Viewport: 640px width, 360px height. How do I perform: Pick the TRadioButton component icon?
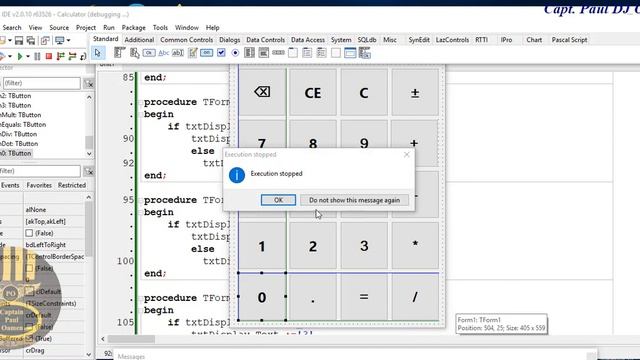pyautogui.click(x=235, y=53)
